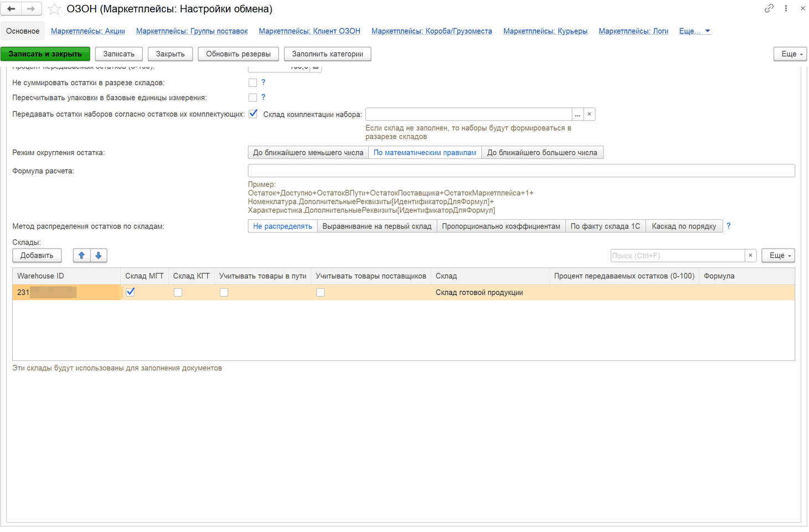The image size is (809, 532).
Task: Click Обновить резервы button
Action: tap(238, 54)
